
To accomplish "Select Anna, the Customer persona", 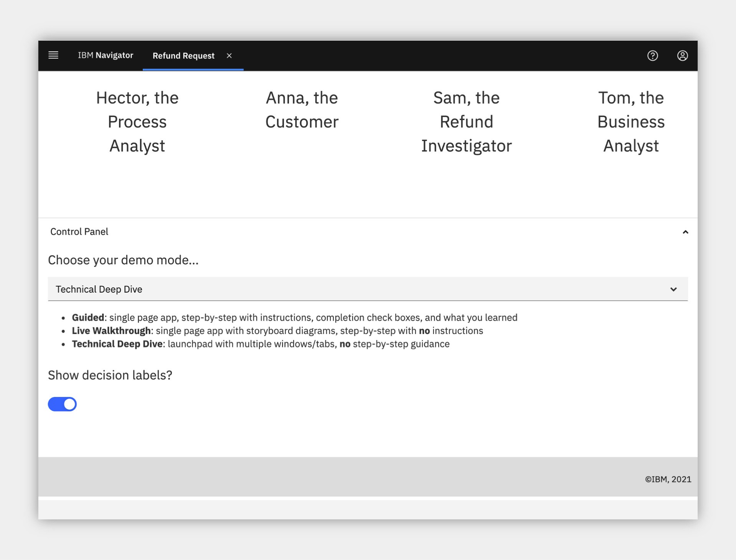I will [302, 110].
